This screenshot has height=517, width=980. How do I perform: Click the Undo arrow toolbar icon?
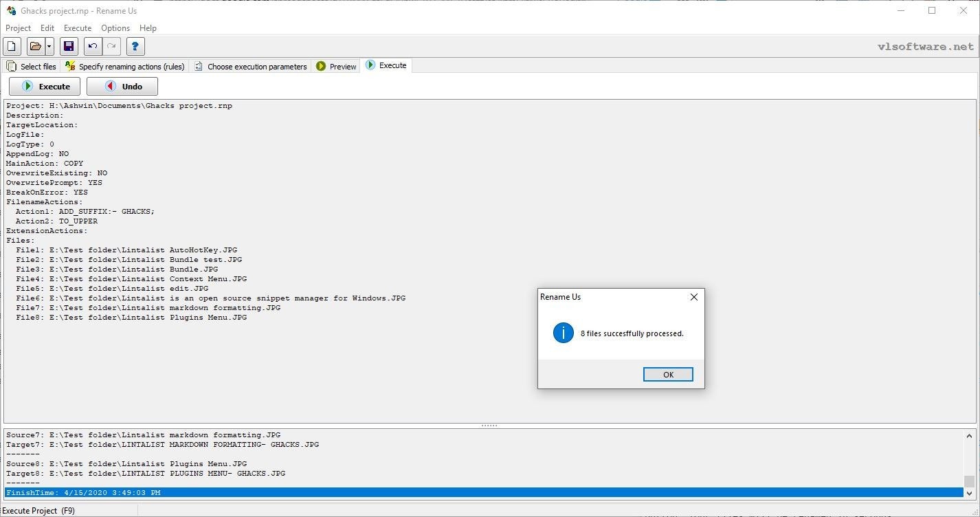(92, 47)
